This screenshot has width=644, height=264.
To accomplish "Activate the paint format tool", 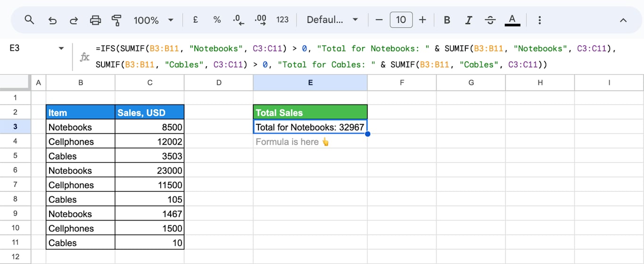I will 116,20.
